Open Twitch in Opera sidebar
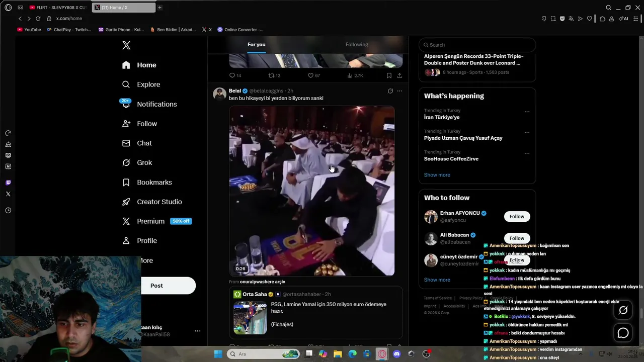The height and width of the screenshot is (362, 644). coord(8,183)
